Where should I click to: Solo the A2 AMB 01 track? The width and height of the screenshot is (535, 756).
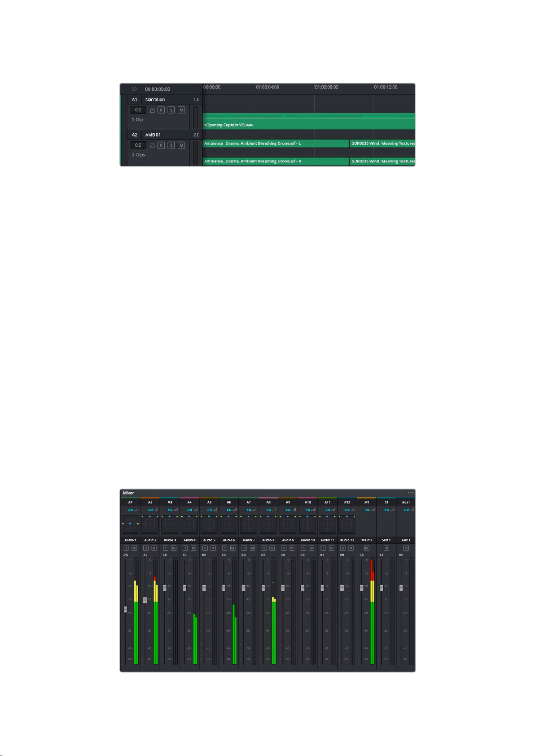171,145
